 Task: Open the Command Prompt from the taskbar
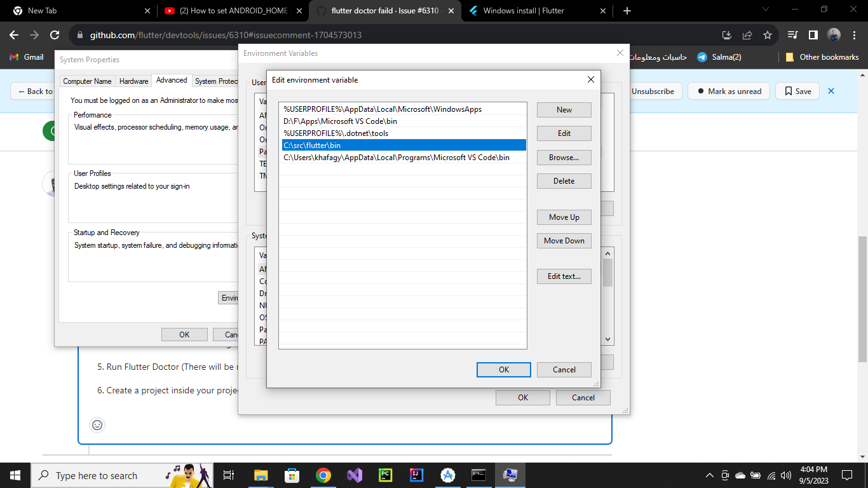478,475
